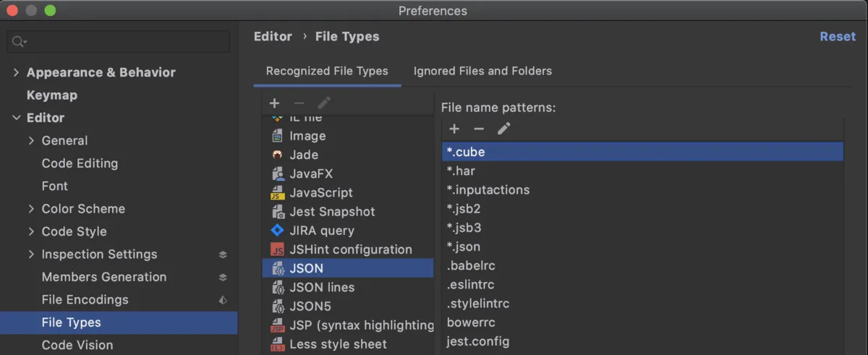Edit the selected file name pattern
This screenshot has height=355, width=868.
click(504, 129)
